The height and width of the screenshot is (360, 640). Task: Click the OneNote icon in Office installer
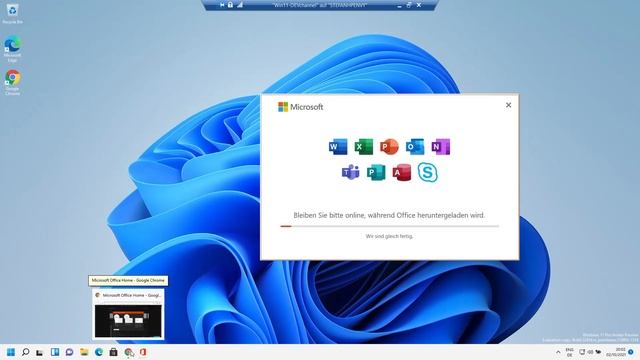coord(440,147)
